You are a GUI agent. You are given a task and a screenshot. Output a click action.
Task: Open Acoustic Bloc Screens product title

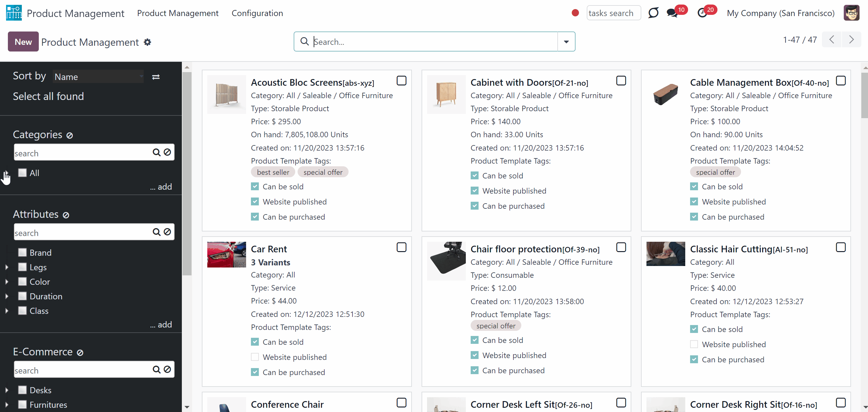312,82
